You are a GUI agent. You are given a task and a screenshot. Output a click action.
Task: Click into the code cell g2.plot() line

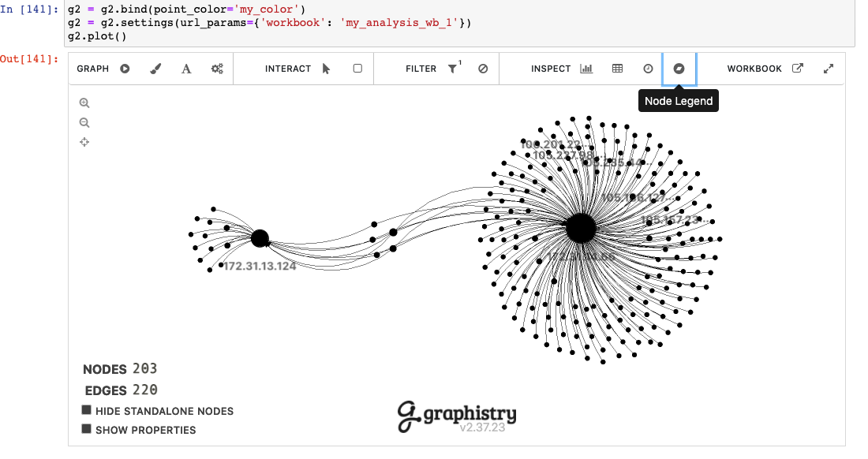pyautogui.click(x=97, y=36)
